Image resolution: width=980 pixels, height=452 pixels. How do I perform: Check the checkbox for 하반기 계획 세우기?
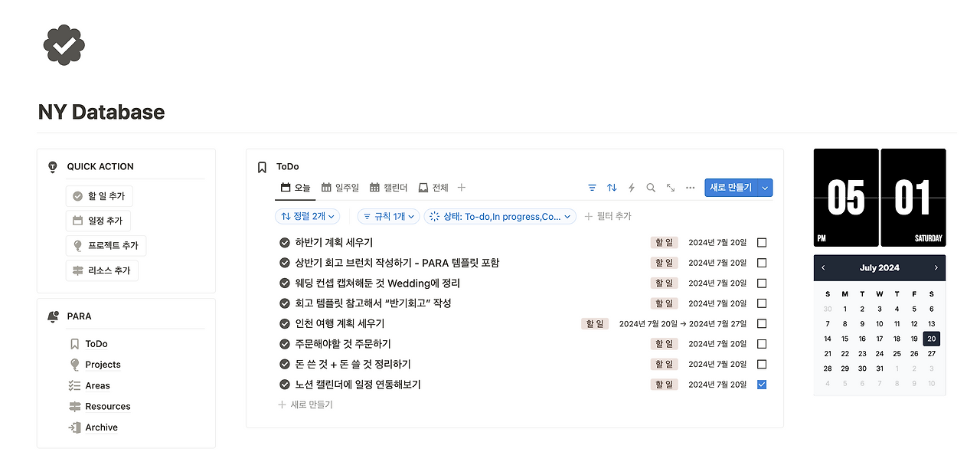click(761, 241)
